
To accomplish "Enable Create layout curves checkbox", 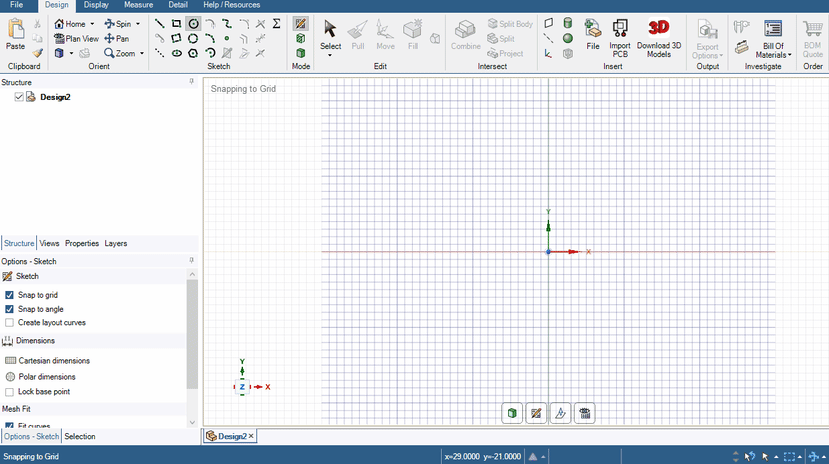I will click(x=9, y=322).
